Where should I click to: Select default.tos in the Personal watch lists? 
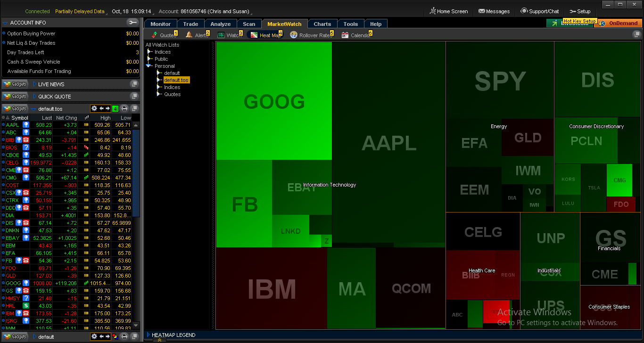[x=176, y=80]
